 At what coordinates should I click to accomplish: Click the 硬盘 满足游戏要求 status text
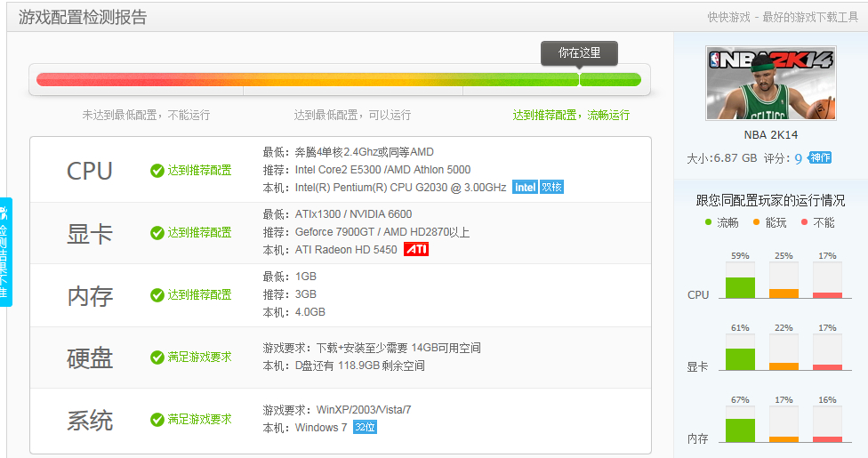click(x=199, y=358)
